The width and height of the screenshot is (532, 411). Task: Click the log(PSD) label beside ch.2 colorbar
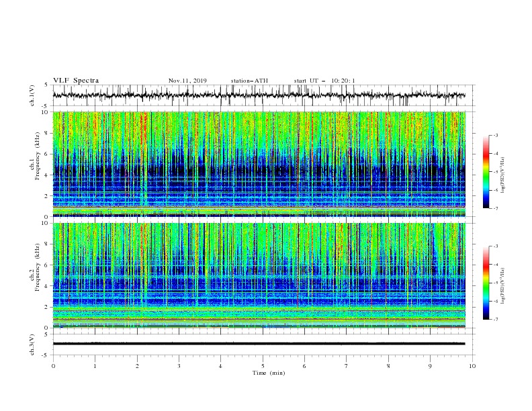point(503,285)
